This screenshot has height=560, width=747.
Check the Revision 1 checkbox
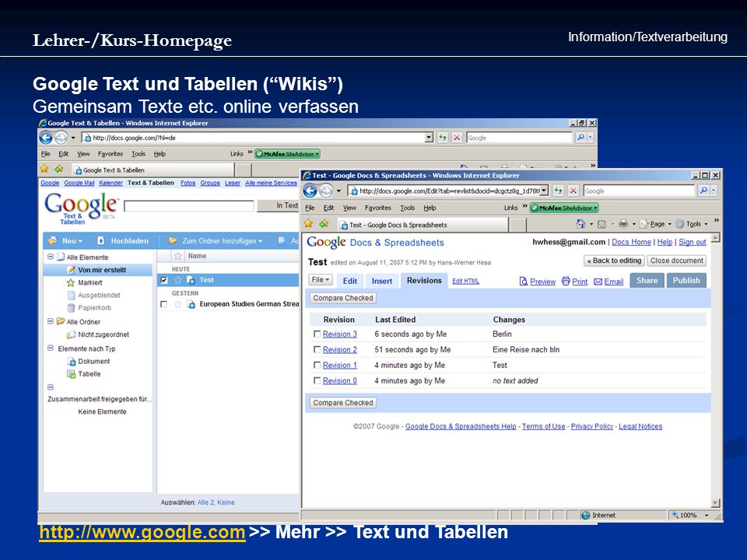pos(317,365)
